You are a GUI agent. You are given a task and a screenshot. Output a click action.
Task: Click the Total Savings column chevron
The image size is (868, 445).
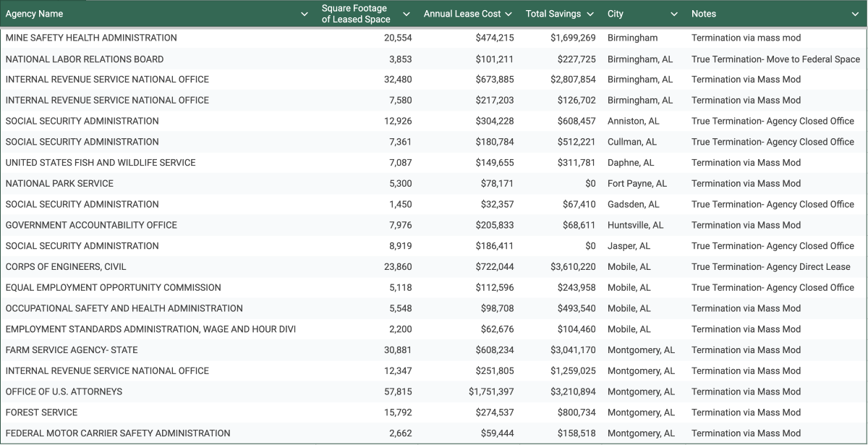(590, 14)
